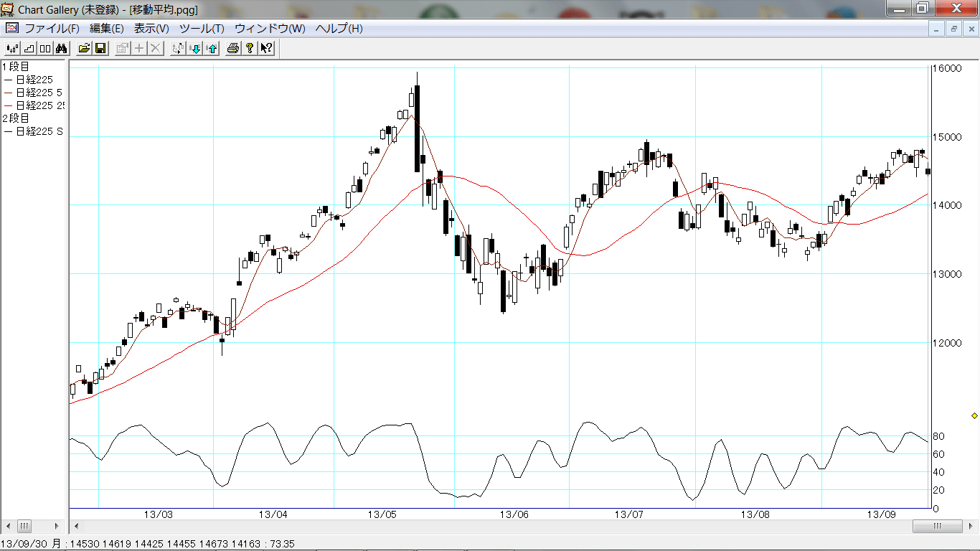Click the binoculars search icon

tap(62, 49)
